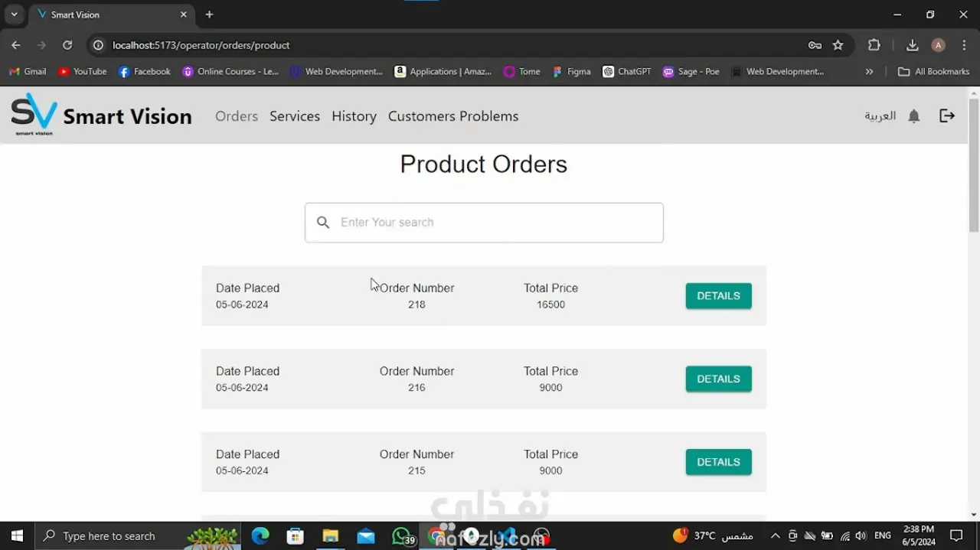This screenshot has height=550, width=980.
Task: Click the Windows taskbar search box
Action: 138,535
